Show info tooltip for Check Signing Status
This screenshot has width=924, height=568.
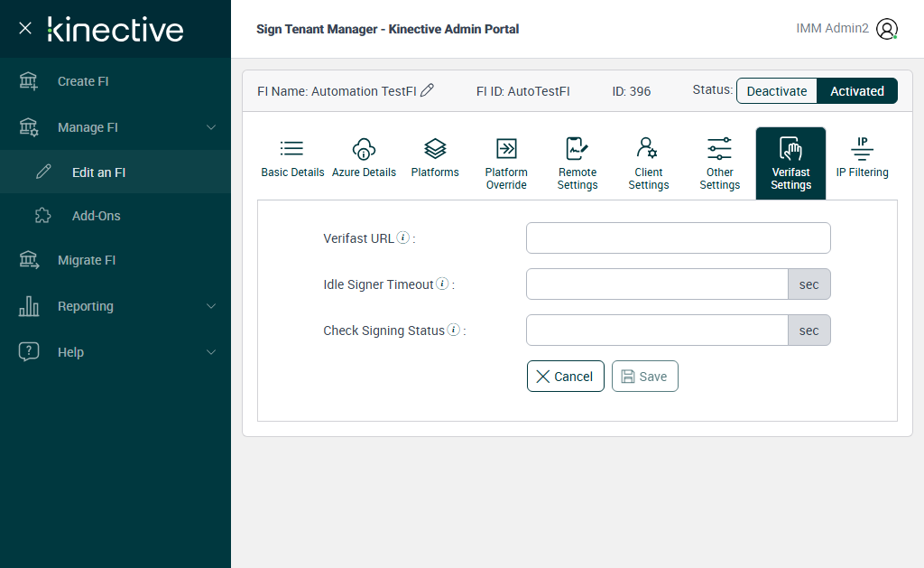(453, 329)
